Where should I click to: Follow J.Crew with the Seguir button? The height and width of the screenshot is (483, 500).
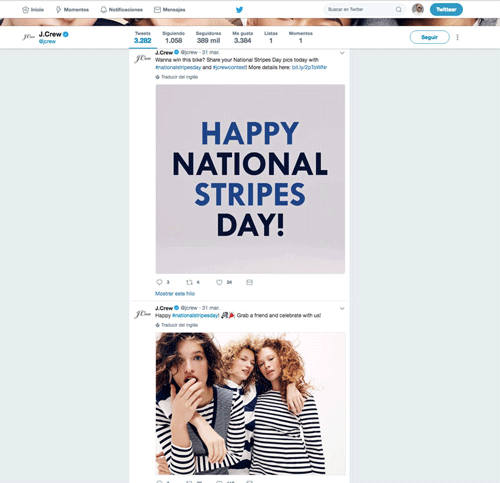click(429, 37)
